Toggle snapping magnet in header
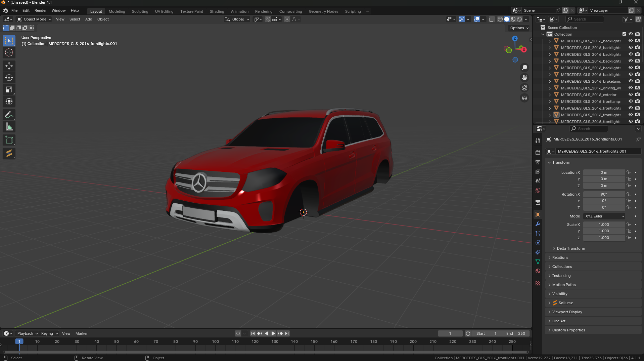 pyautogui.click(x=268, y=19)
